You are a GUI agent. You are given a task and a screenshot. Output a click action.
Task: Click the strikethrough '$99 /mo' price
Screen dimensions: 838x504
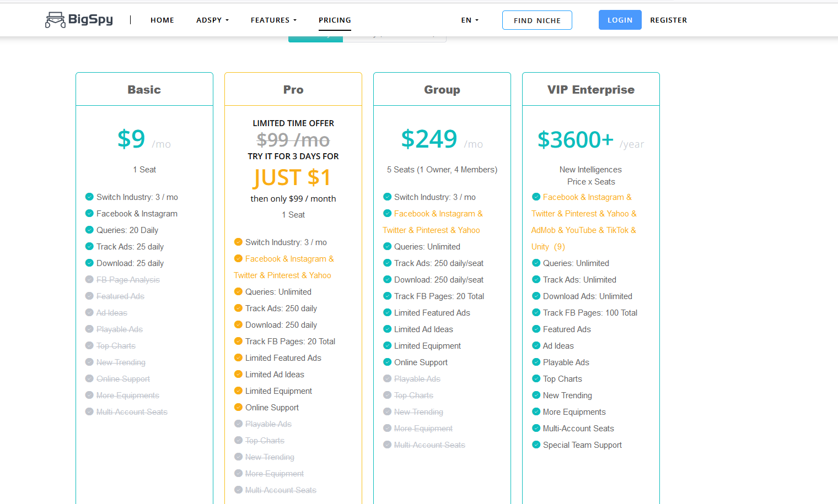click(293, 140)
